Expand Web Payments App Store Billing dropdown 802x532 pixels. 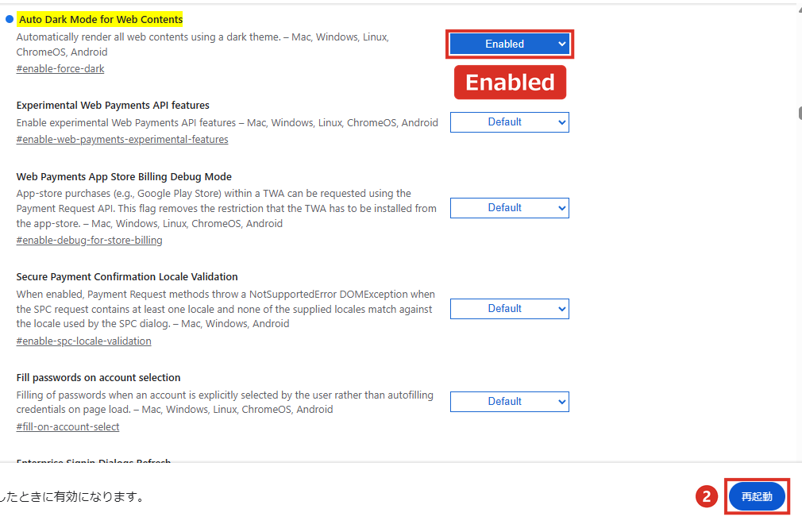[510, 208]
